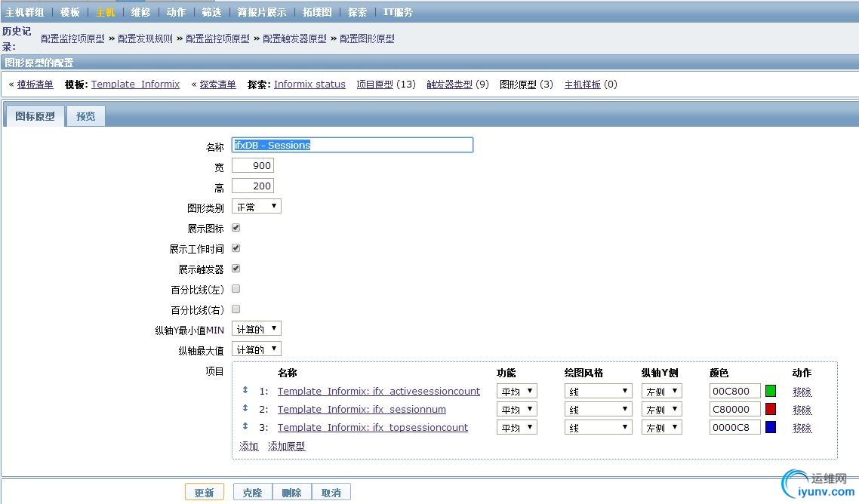Open the 功能 dropdown for ifx_sessionnum
The image size is (859, 504).
[516, 409]
